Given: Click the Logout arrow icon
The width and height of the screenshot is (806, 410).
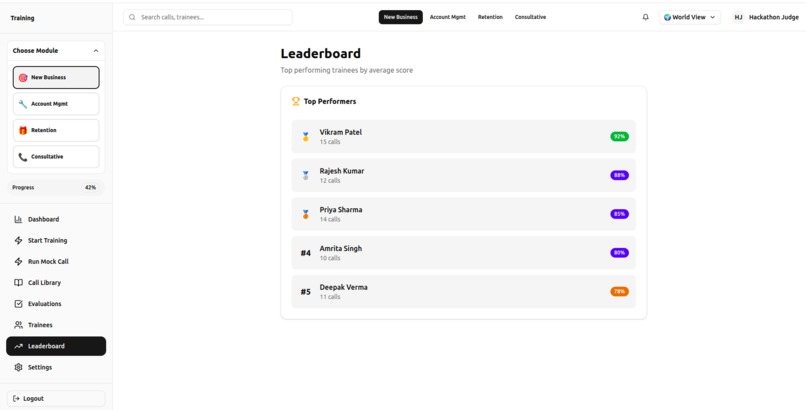Looking at the screenshot, I should [x=16, y=399].
